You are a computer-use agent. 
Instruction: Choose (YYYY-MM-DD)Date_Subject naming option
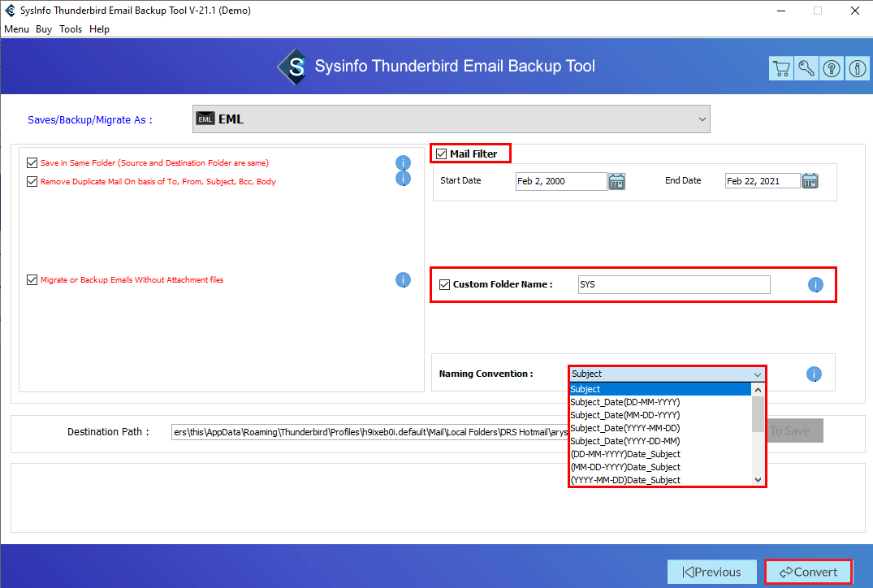[x=659, y=480]
